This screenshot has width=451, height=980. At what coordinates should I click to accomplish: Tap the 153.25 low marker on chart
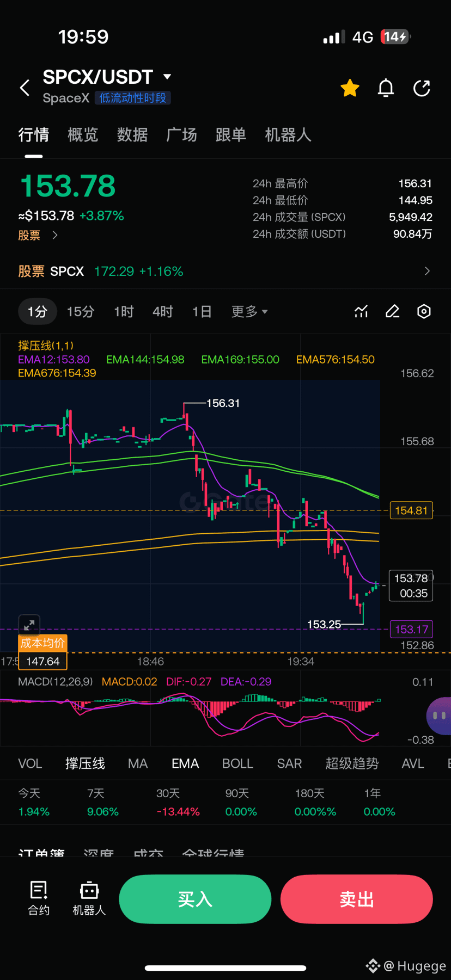tap(324, 624)
